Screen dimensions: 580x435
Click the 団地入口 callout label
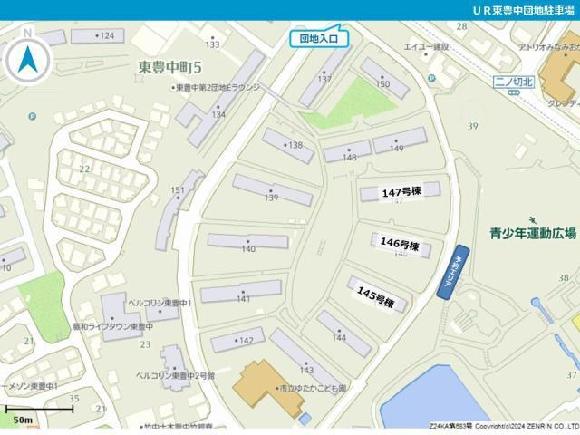click(318, 38)
